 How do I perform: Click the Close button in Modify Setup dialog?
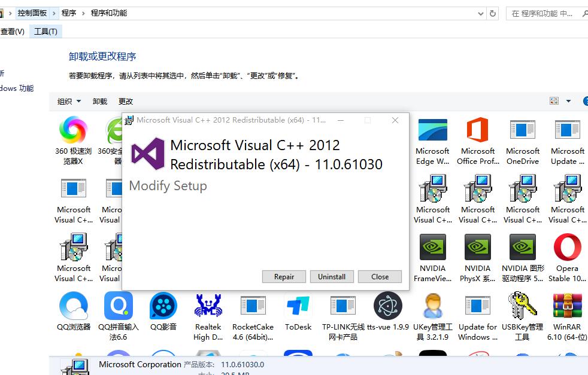(x=380, y=276)
